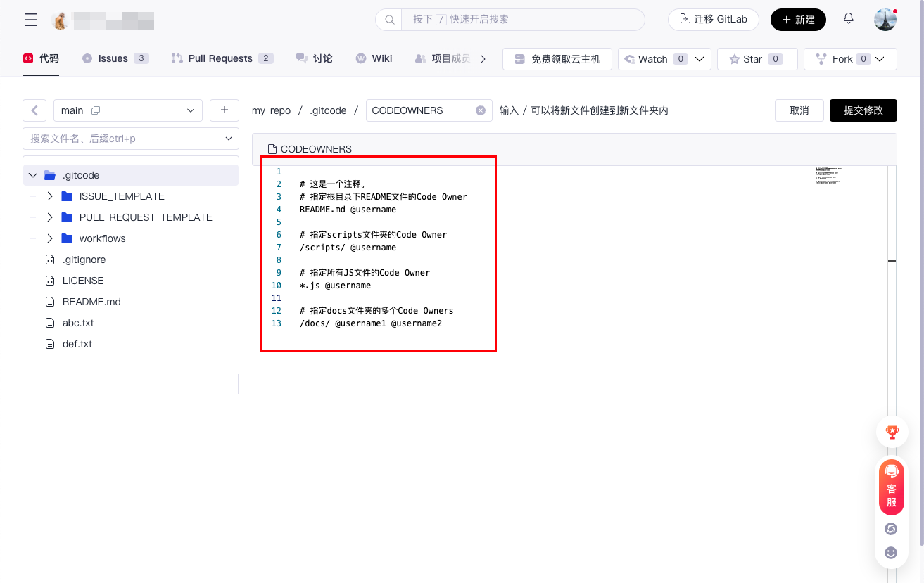
Task: Click the notification bell icon
Action: click(x=848, y=19)
